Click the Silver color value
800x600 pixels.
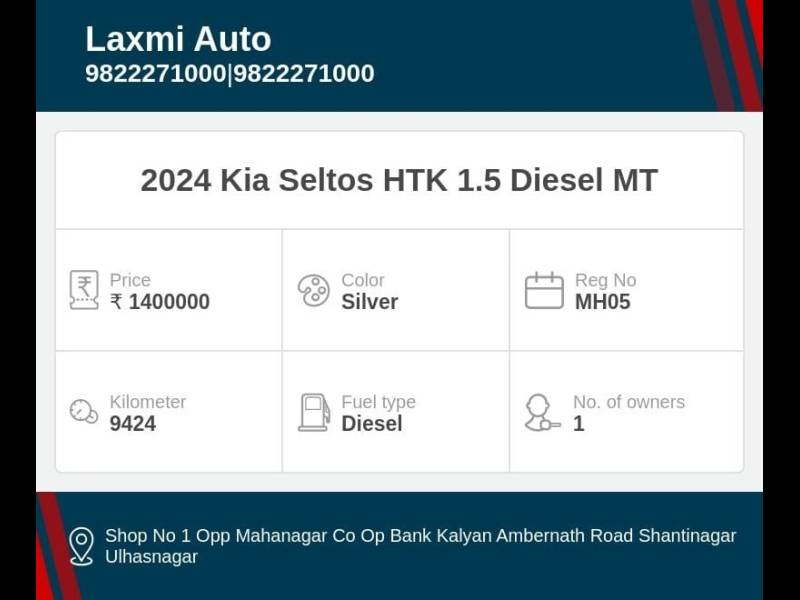(369, 302)
